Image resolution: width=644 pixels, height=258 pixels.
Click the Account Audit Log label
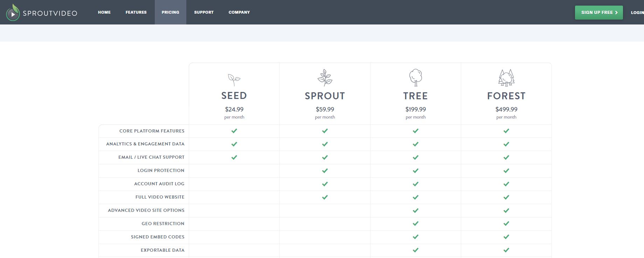click(159, 184)
